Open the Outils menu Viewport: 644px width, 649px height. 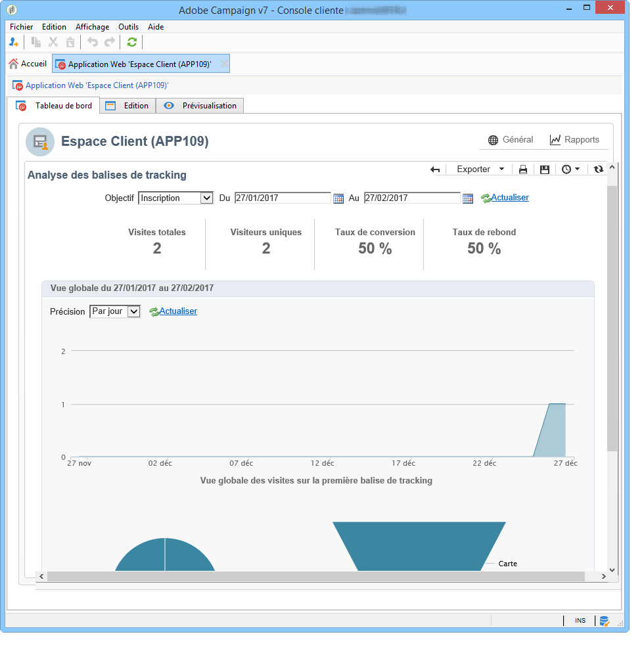128,27
